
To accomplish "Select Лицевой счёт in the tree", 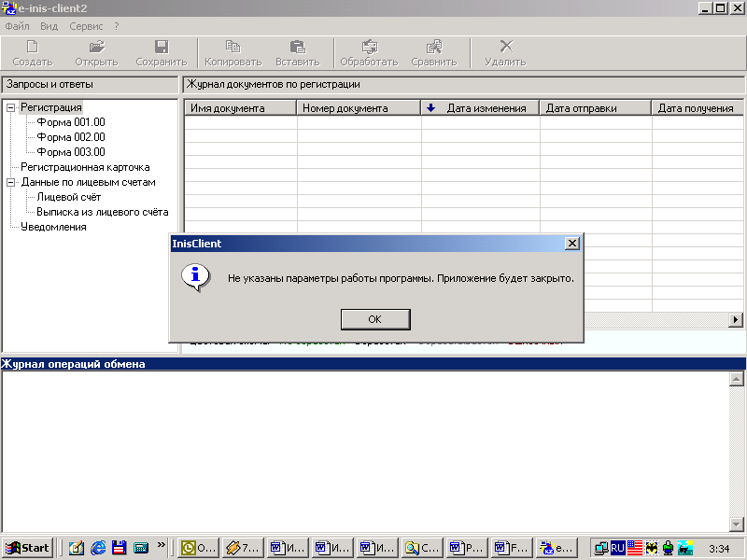I will 69,197.
